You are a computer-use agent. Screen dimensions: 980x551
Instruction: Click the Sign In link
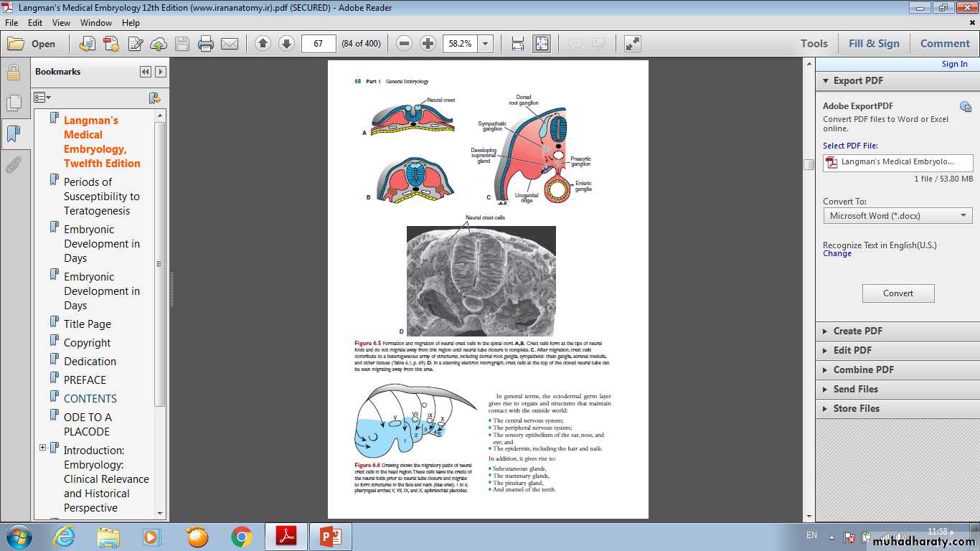point(954,64)
